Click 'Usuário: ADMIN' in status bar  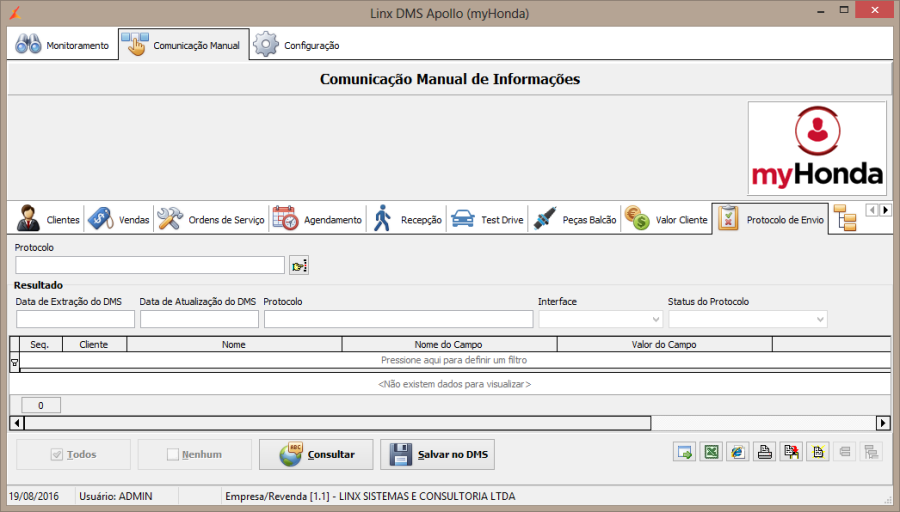click(116, 496)
